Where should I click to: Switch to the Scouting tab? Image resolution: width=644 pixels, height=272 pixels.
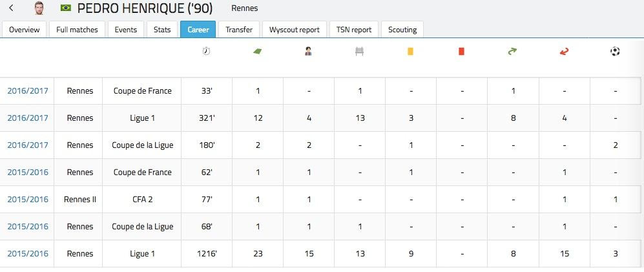(402, 30)
